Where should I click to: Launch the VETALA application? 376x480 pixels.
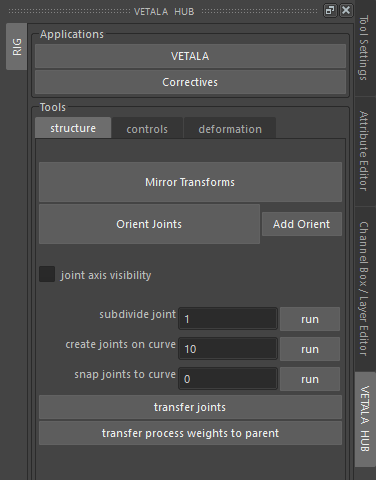[x=190, y=56]
